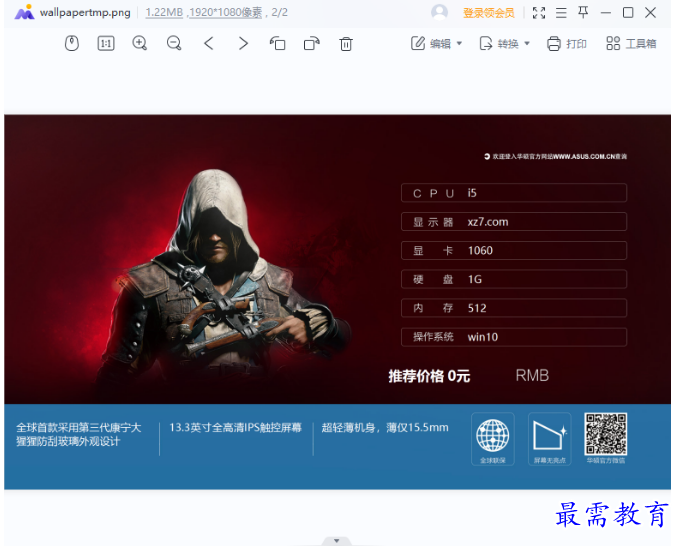Viewport: 677px width, 546px height.
Task: Minimize the image viewer window
Action: click(x=606, y=13)
